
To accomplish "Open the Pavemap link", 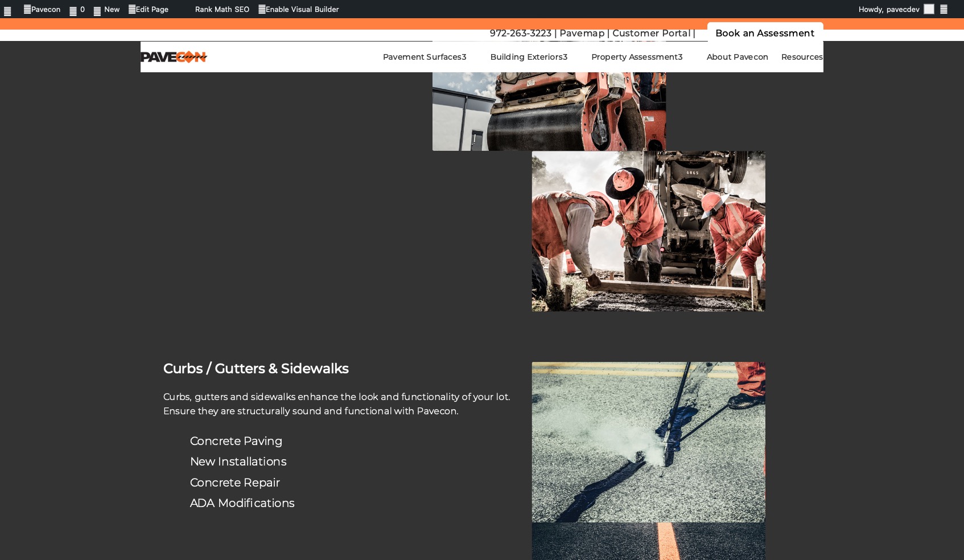I will tap(582, 33).
